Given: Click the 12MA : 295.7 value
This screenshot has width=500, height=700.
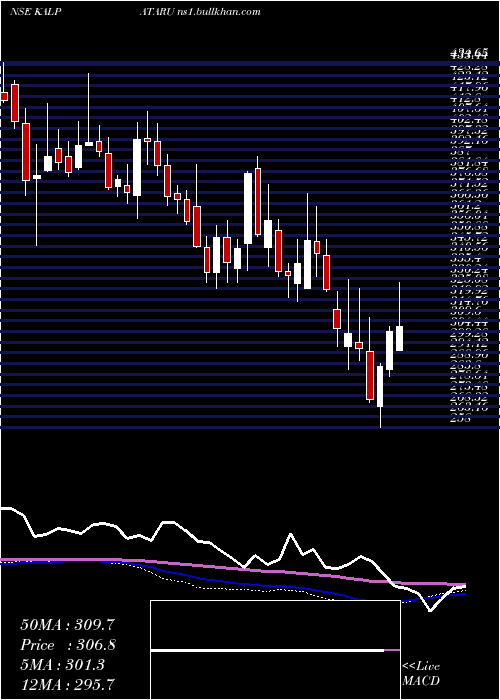Looking at the screenshot, I should [68, 684].
